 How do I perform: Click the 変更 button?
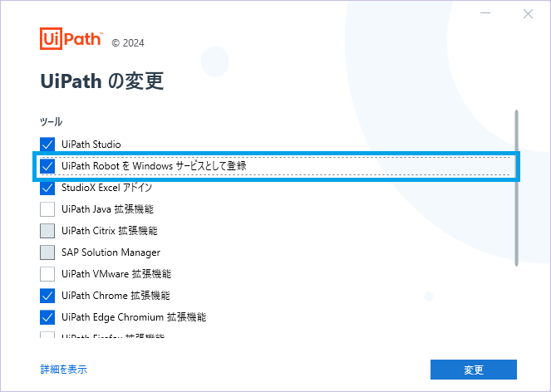[x=474, y=370]
